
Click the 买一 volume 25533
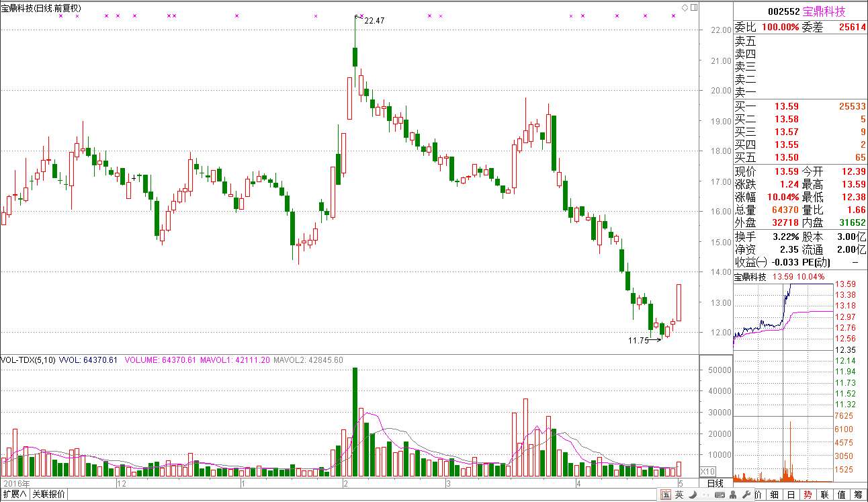tap(852, 106)
